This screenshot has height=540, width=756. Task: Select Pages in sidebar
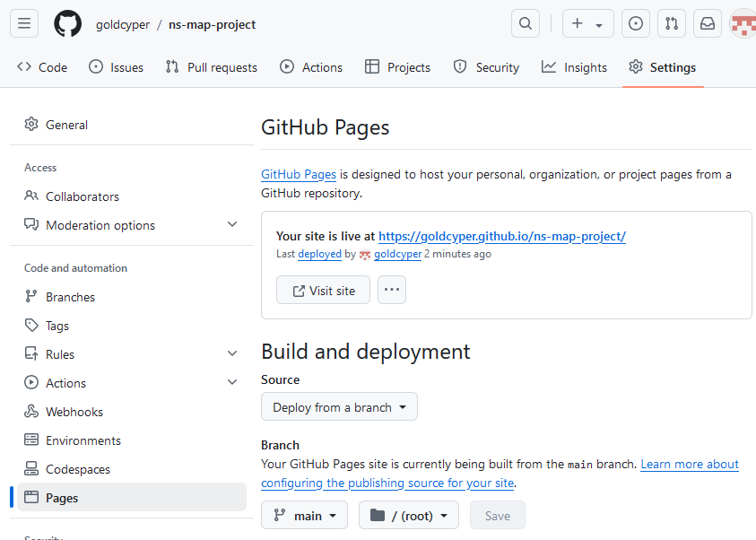pos(132,498)
